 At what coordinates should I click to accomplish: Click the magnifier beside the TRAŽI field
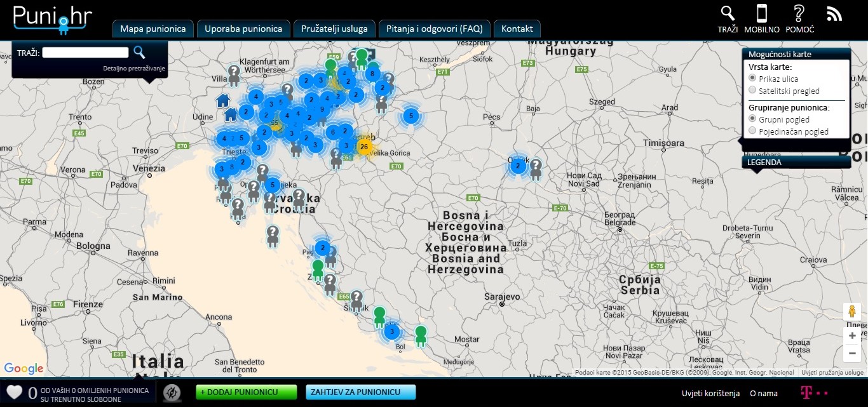pos(139,52)
